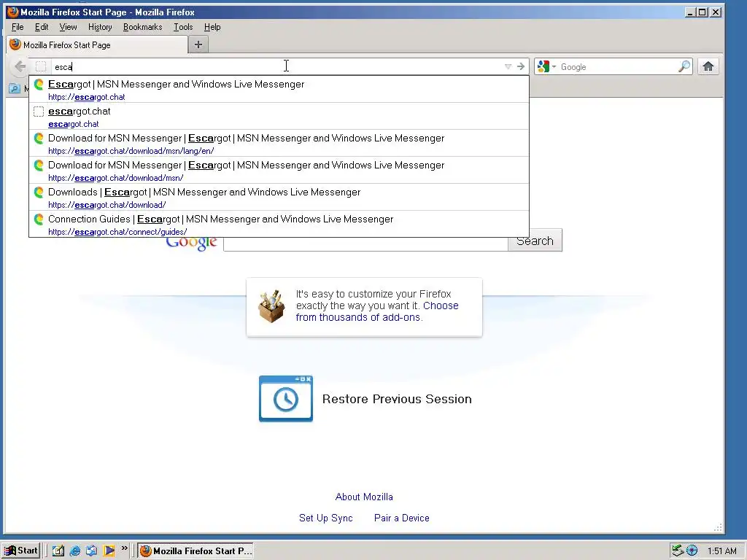Choose suggestion with URL ending /download/msn/lang/en/
Image resolution: width=747 pixels, height=560 pixels.
[279, 144]
